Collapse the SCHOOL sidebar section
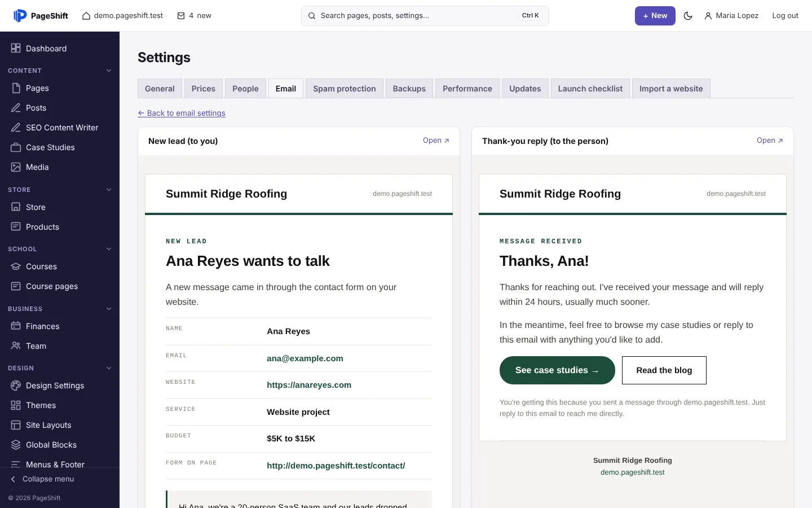 [x=109, y=249]
